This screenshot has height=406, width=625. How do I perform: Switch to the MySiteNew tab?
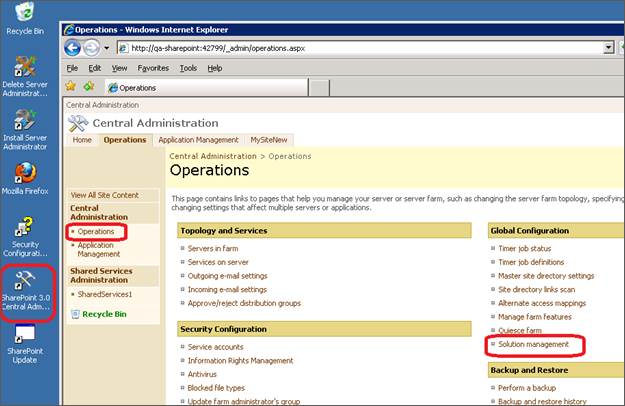pyautogui.click(x=271, y=140)
